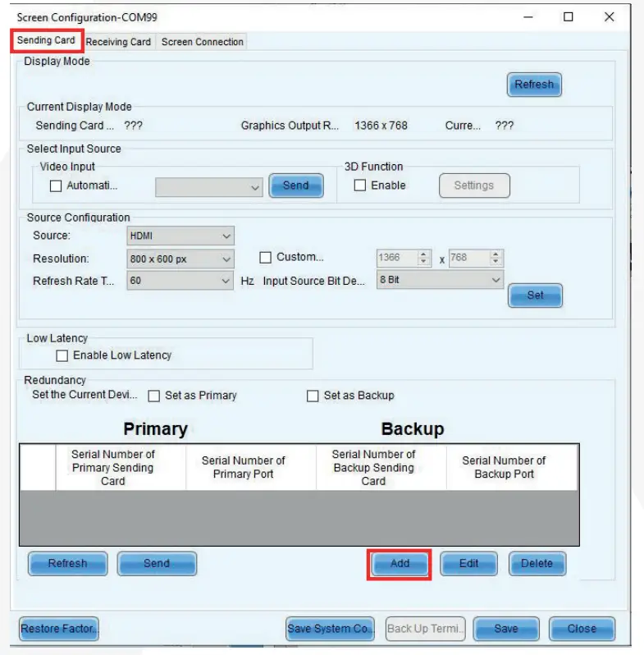This screenshot has height=655, width=644.
Task: Click Refresh below redundancy table
Action: 67,564
